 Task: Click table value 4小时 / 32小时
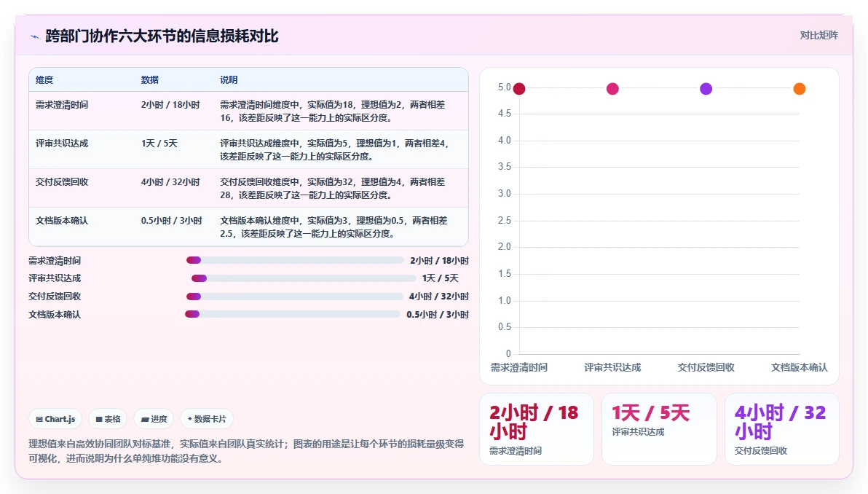pyautogui.click(x=170, y=182)
